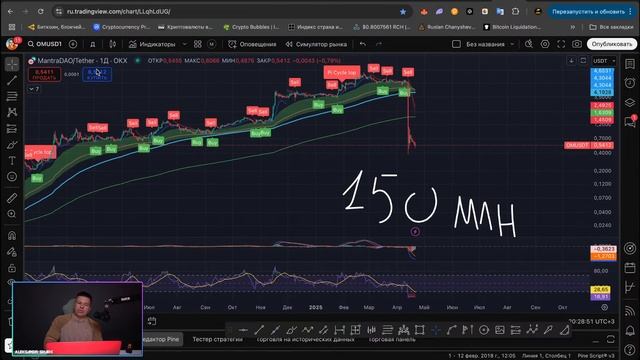640x360 pixels.
Task: Open the Д timeframe selector
Action: point(93,44)
